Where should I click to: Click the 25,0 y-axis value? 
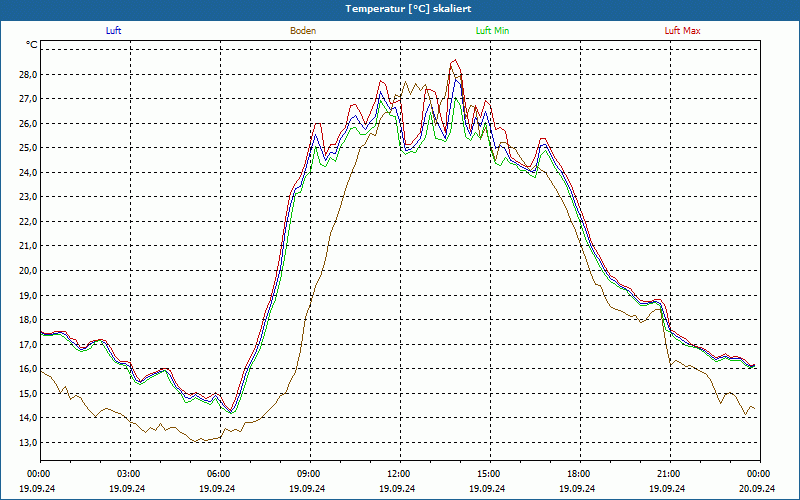(x=28, y=148)
